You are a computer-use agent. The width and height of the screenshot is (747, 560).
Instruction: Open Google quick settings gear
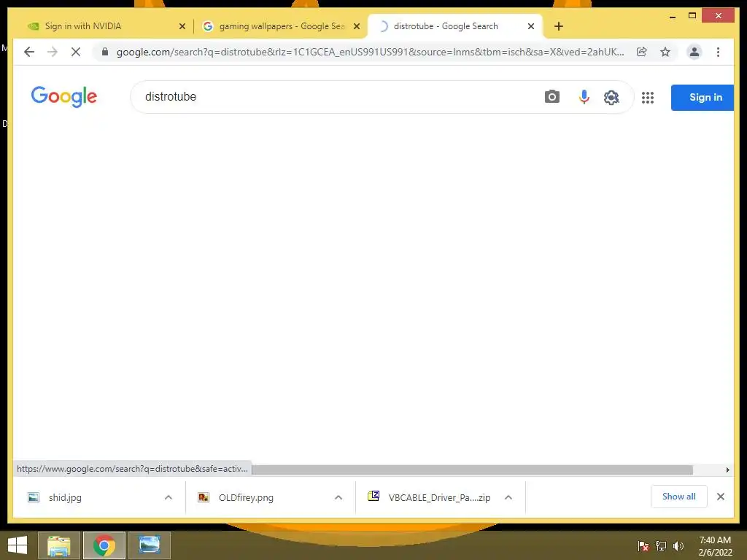[x=611, y=97]
